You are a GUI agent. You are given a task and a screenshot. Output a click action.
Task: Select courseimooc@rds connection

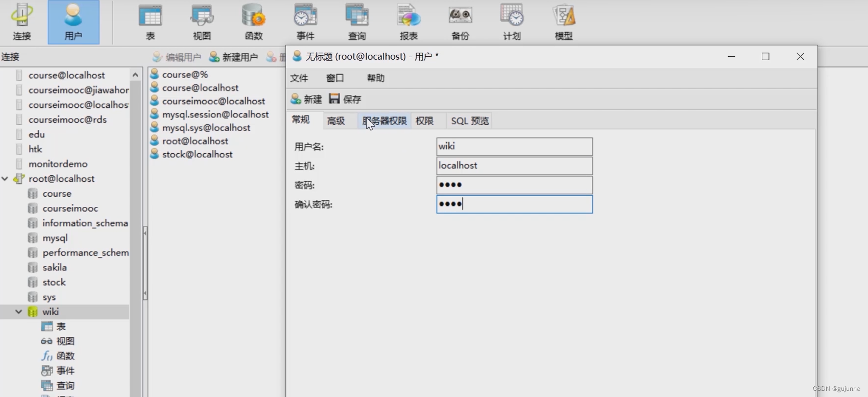point(67,120)
